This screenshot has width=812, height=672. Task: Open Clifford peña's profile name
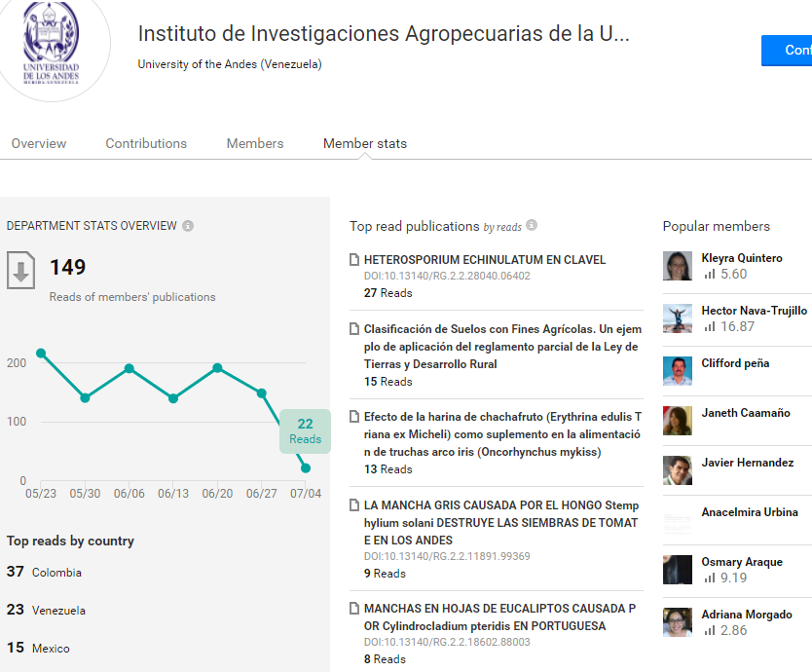pyautogui.click(x=735, y=363)
